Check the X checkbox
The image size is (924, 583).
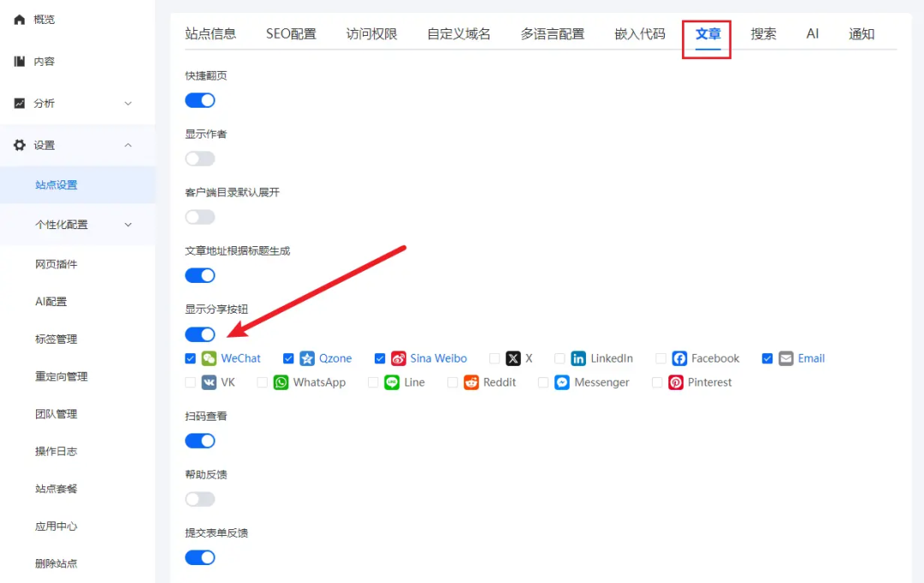(x=495, y=358)
